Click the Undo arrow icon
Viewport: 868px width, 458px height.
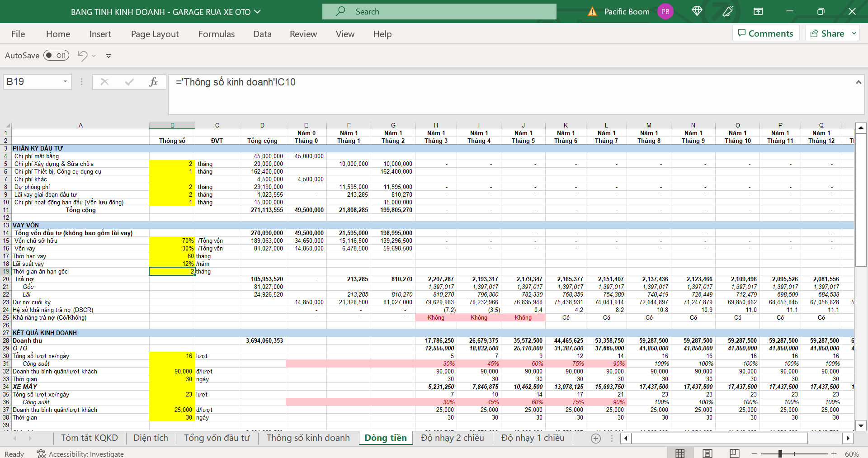tap(82, 56)
